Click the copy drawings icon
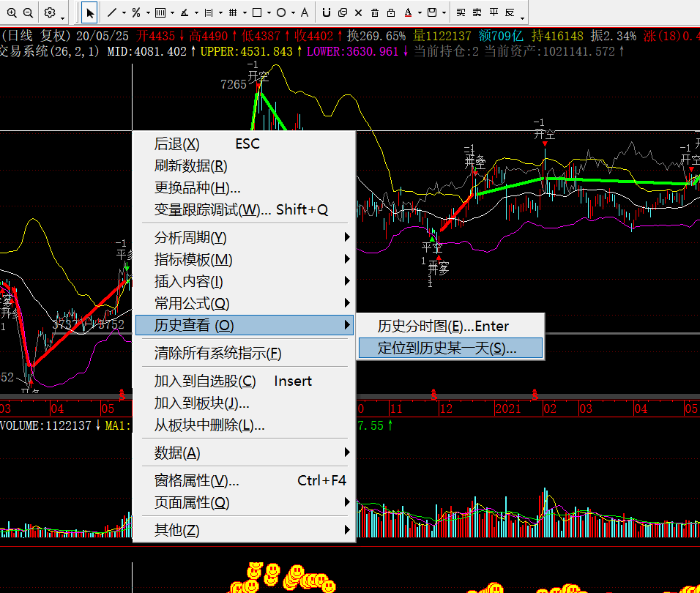The image size is (700, 593). (343, 12)
